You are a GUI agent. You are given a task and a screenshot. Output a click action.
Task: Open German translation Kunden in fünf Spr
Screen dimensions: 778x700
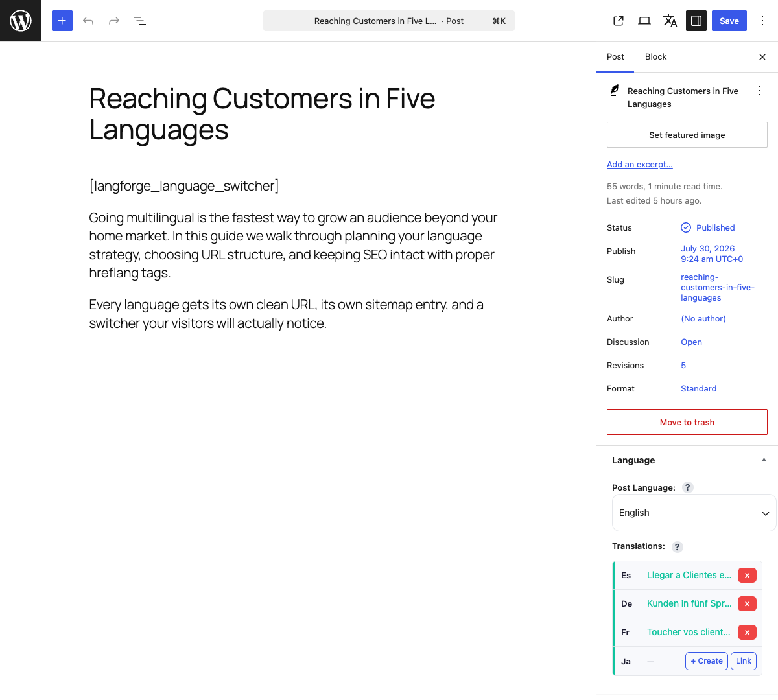tap(689, 603)
